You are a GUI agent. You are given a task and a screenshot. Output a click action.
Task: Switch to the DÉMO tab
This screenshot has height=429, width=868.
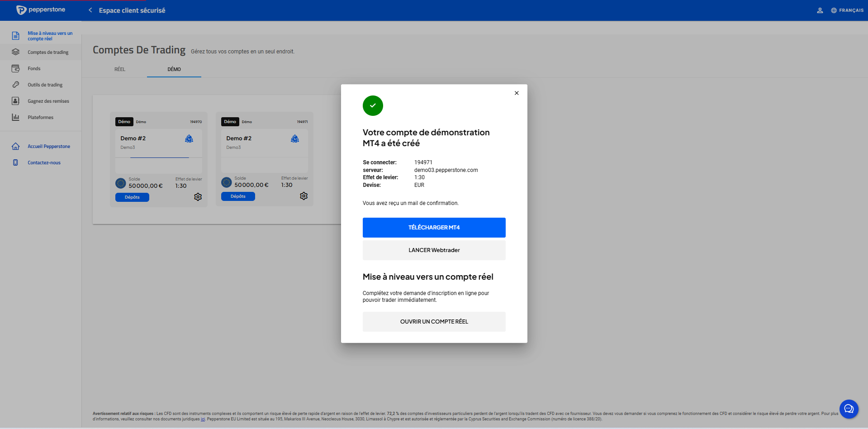click(x=174, y=69)
